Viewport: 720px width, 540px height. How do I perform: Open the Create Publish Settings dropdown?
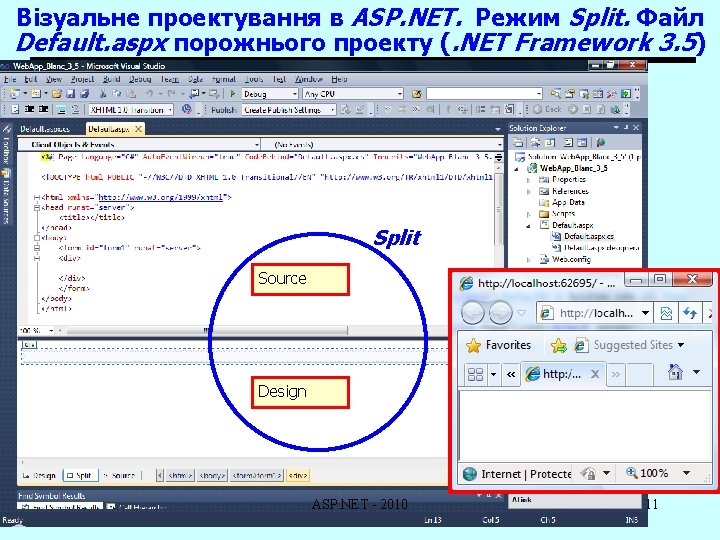(332, 110)
